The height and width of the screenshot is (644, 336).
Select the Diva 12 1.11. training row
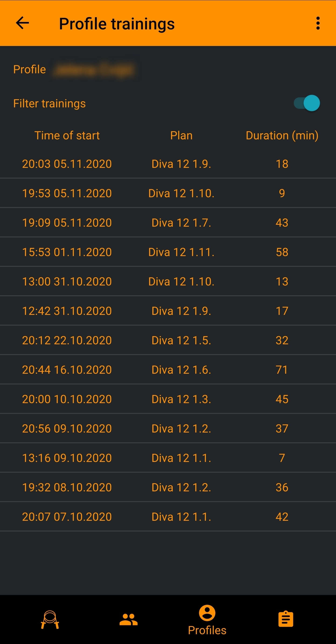coord(168,252)
